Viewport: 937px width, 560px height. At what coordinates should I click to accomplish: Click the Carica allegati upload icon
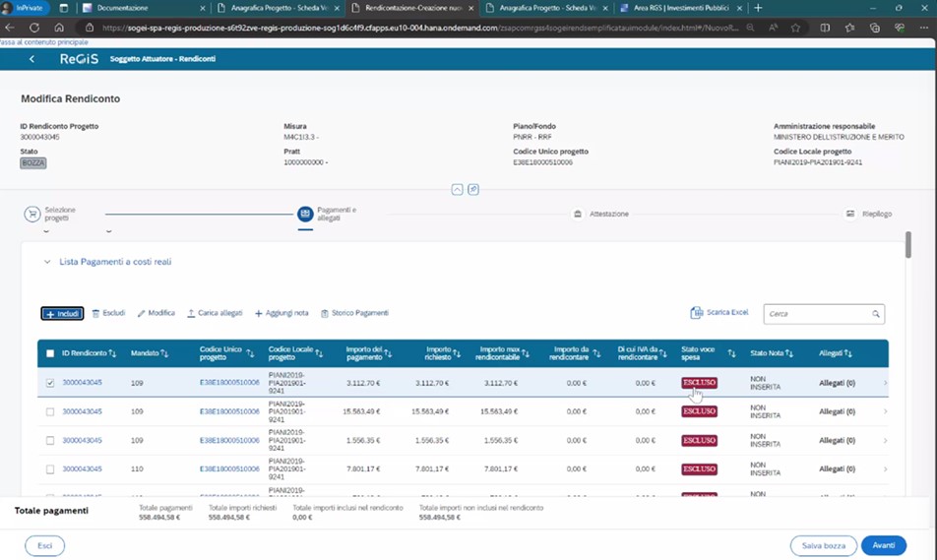coord(191,313)
